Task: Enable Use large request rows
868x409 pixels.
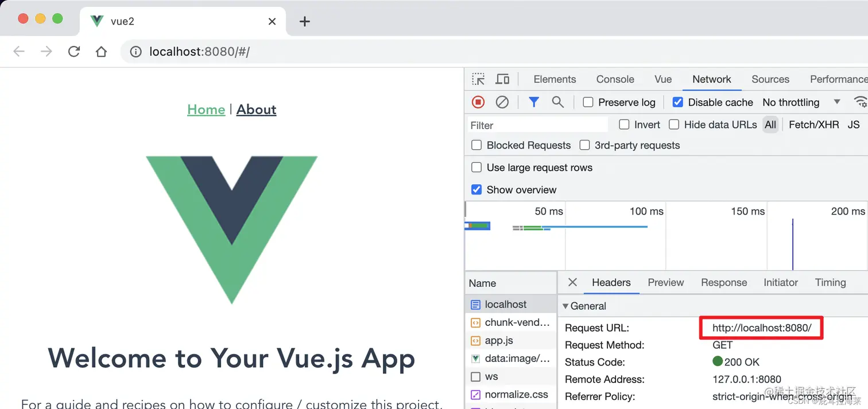Action: [476, 168]
